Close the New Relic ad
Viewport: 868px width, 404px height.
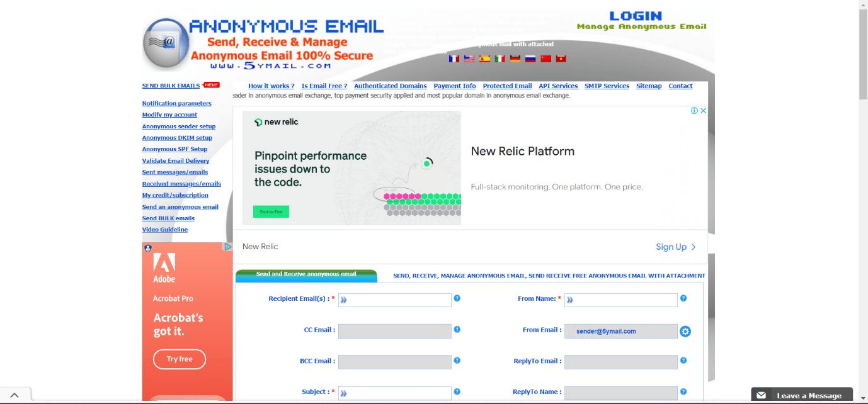click(x=704, y=111)
